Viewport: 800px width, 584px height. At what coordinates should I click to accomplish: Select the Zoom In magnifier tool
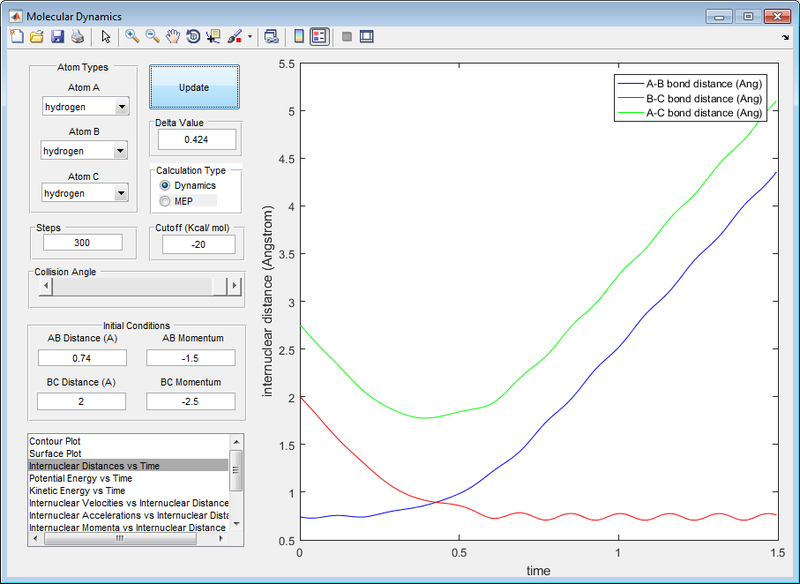click(131, 37)
